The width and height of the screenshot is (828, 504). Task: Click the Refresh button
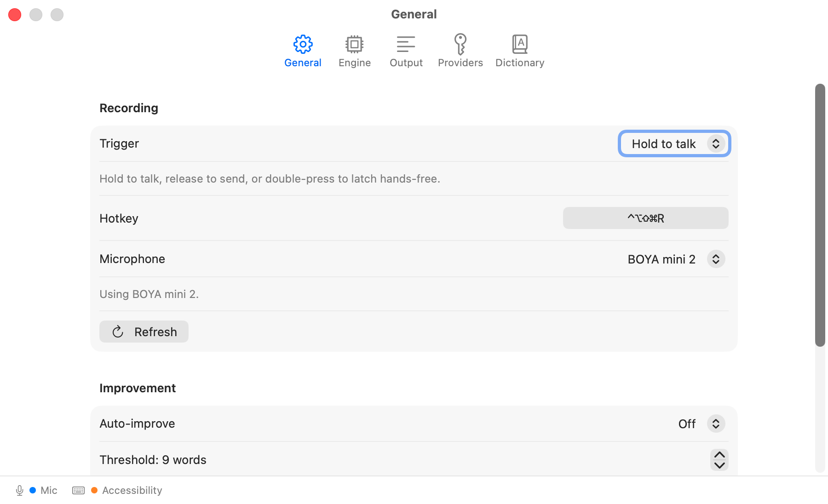pyautogui.click(x=144, y=332)
